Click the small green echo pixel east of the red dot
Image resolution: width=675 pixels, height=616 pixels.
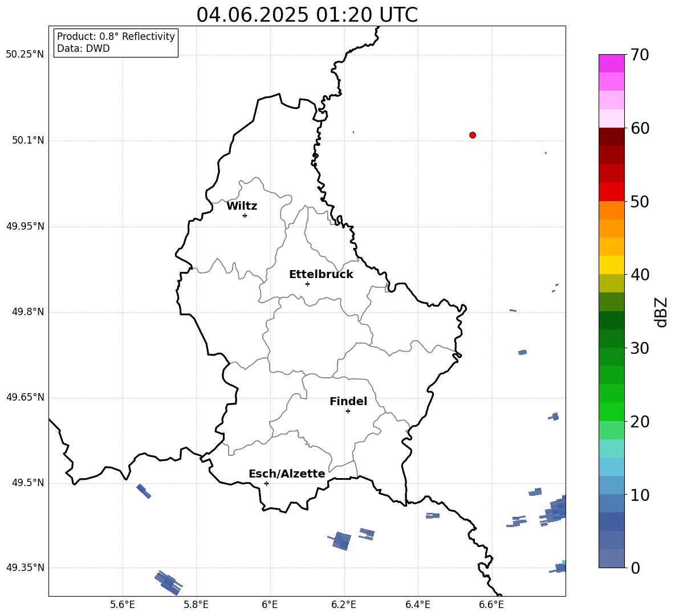[x=546, y=153]
